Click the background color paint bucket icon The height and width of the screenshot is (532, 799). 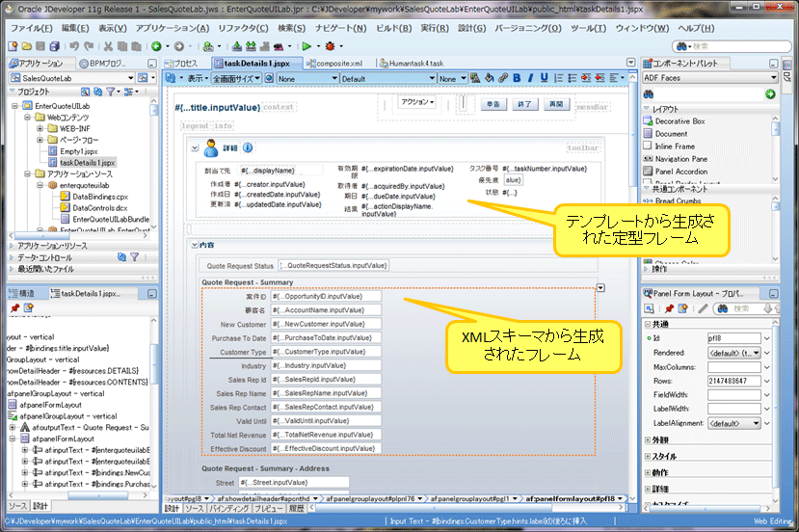[490, 78]
